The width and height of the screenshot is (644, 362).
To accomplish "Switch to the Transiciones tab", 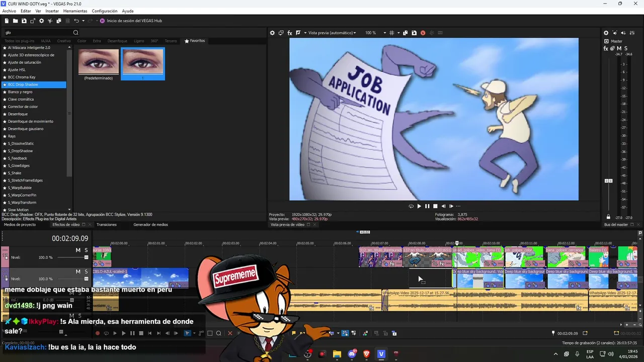I will coord(107,225).
